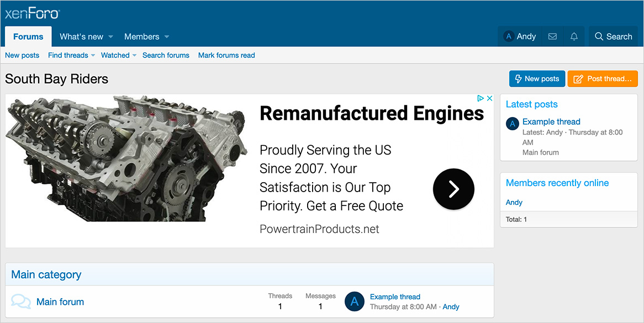Close the ad using the X icon
This screenshot has width=644, height=323.
489,98
